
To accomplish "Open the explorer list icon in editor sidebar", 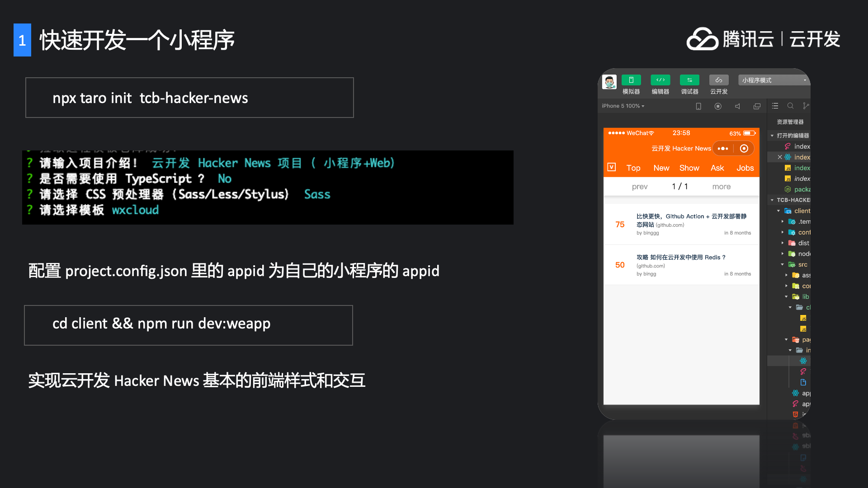I will [x=775, y=106].
